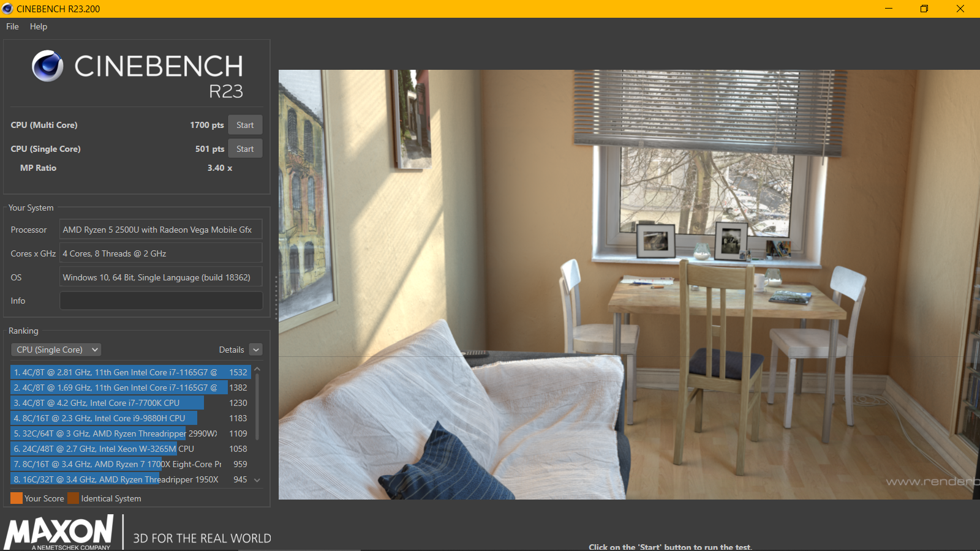Viewport: 980px width, 551px height.
Task: Start the CPU Single Core test
Action: pyautogui.click(x=245, y=149)
